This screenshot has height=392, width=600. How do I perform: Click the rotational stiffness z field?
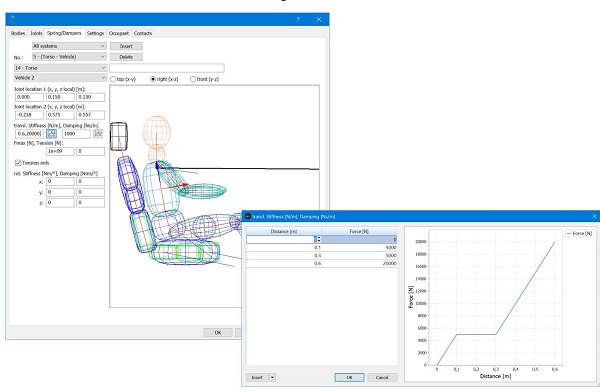[x=60, y=203]
